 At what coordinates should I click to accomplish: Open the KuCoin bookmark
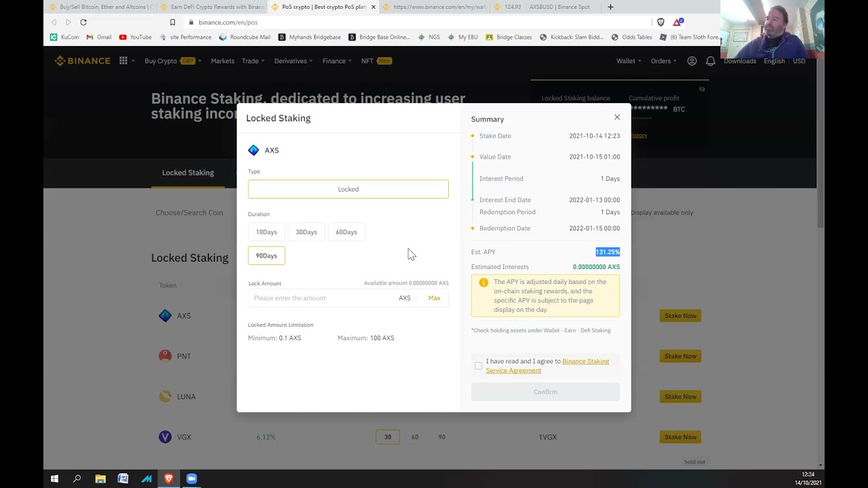tap(64, 37)
